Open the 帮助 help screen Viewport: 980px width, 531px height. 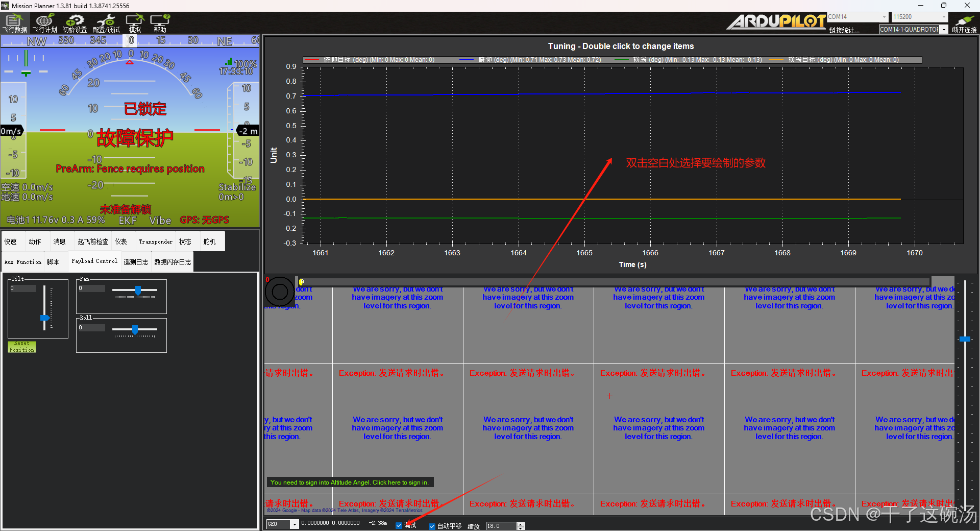point(160,23)
